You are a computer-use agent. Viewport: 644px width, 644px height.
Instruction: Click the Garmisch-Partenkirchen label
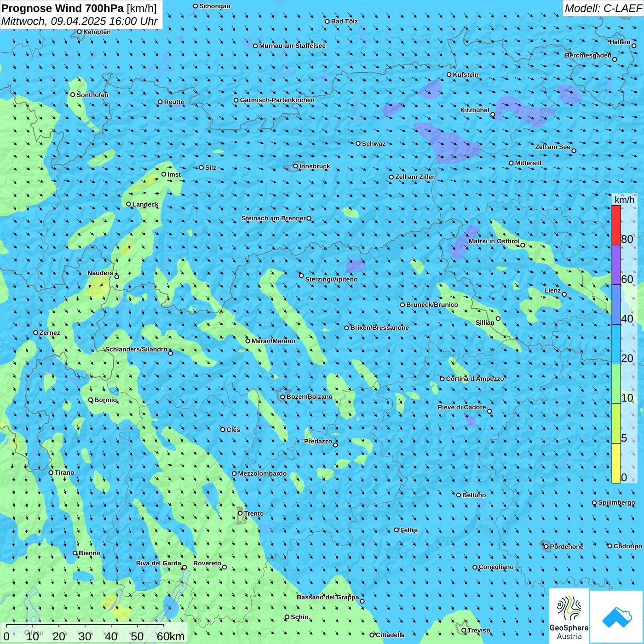click(x=277, y=100)
